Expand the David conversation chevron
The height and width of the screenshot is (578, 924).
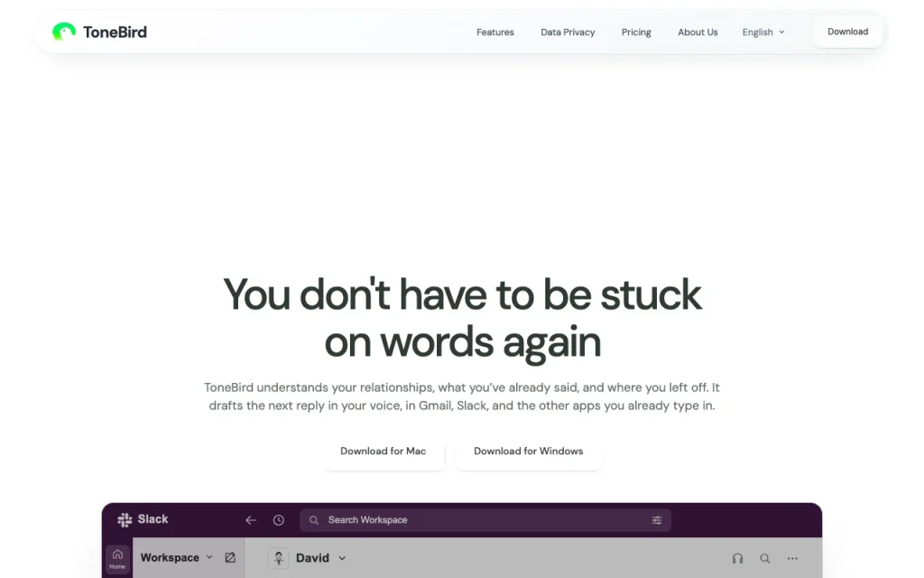[342, 558]
